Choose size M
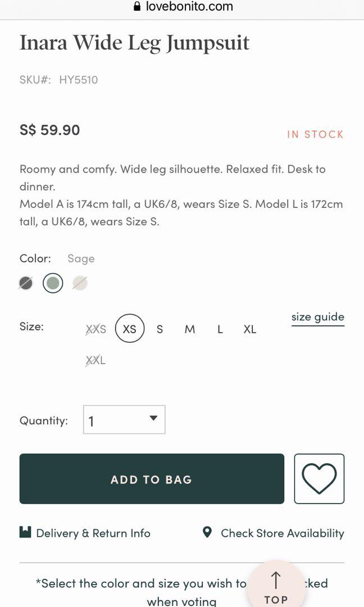This screenshot has width=364, height=607. 189,329
